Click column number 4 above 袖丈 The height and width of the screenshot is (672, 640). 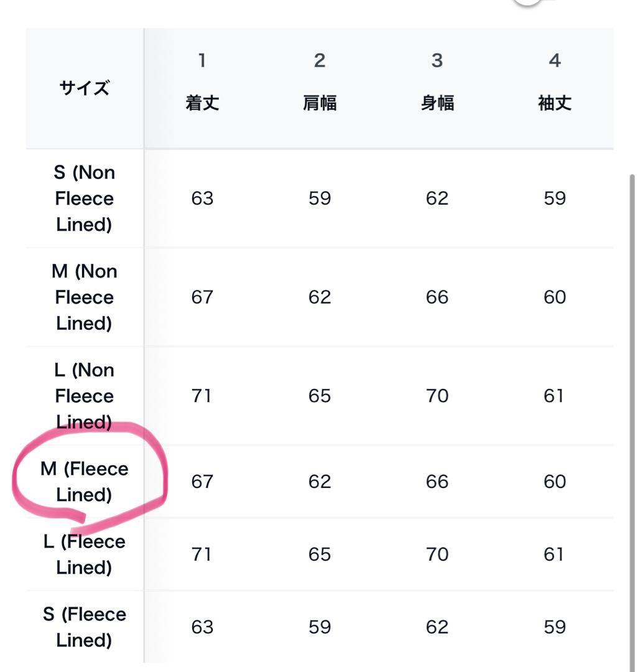(x=555, y=60)
